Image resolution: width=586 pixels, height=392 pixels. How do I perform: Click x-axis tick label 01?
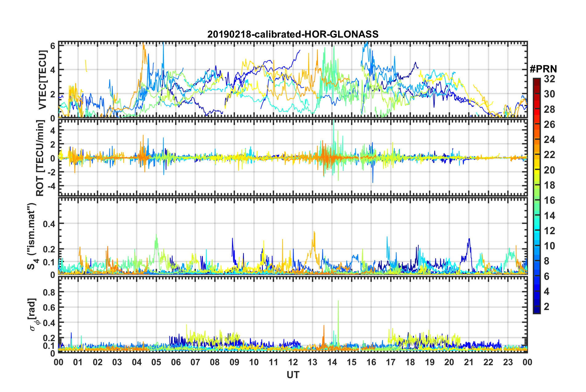[x=78, y=362]
